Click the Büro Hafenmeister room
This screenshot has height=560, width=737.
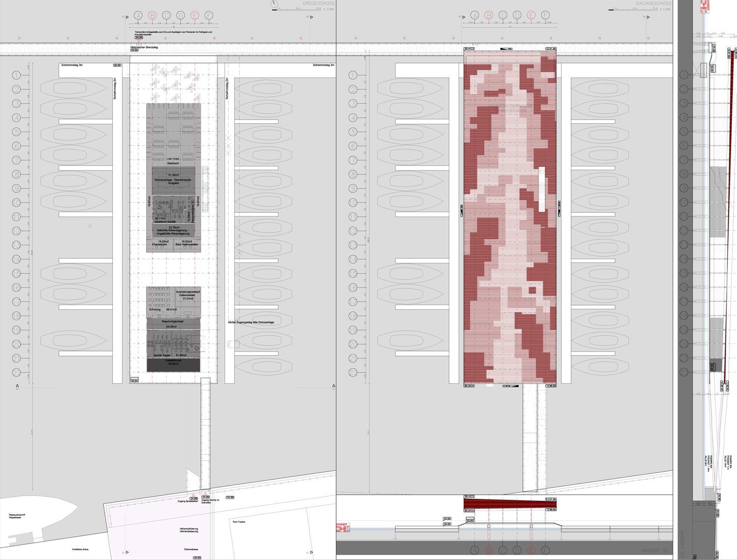point(187,244)
